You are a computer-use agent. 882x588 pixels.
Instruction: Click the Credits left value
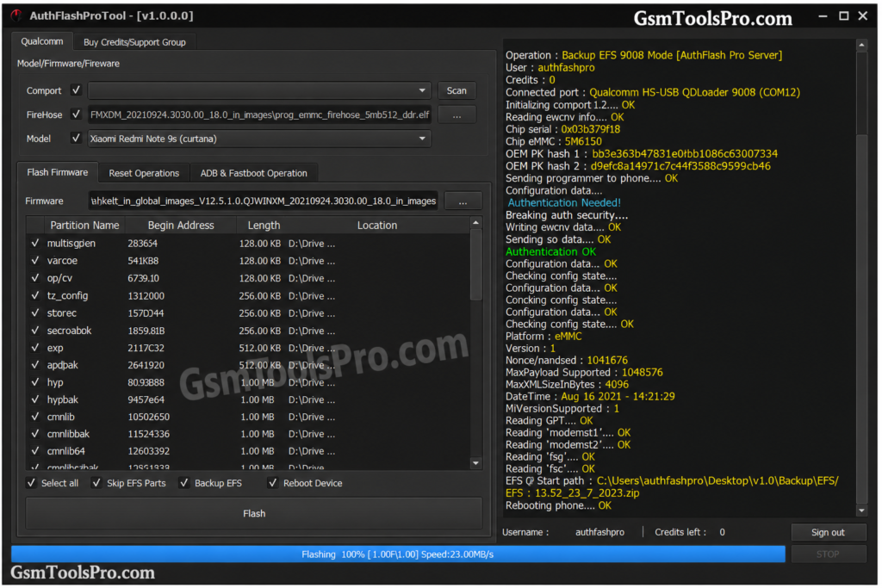click(x=722, y=532)
